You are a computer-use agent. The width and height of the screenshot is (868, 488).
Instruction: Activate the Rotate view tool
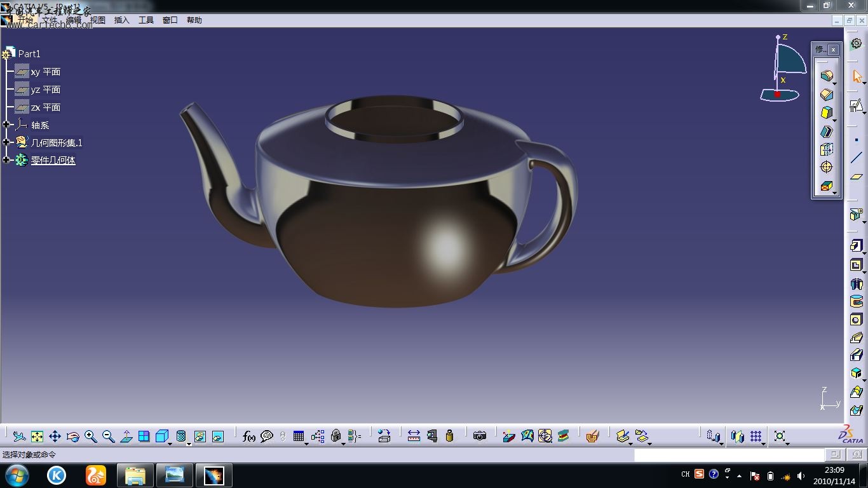click(x=72, y=437)
